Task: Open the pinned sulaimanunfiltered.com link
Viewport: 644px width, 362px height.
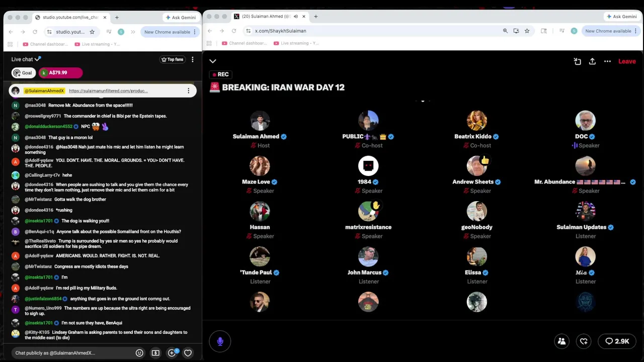Action: tap(108, 91)
